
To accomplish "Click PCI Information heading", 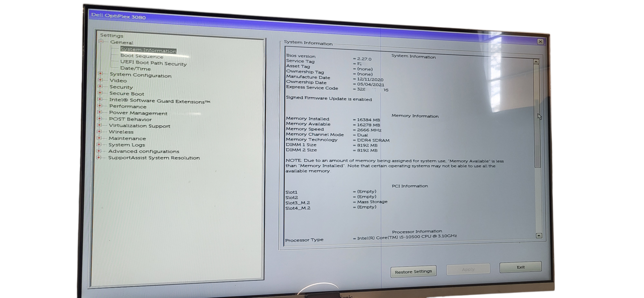I will click(410, 186).
